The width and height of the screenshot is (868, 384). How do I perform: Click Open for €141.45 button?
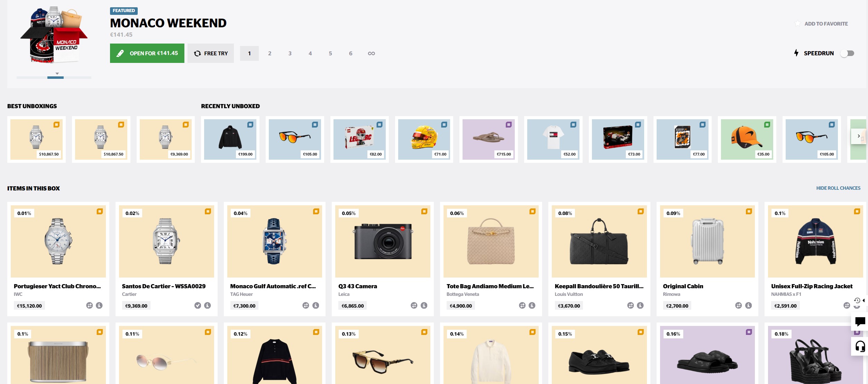[x=147, y=53]
